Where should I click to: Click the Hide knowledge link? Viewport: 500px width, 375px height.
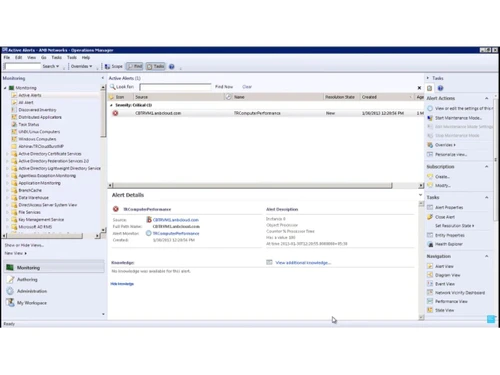pyautogui.click(x=122, y=284)
